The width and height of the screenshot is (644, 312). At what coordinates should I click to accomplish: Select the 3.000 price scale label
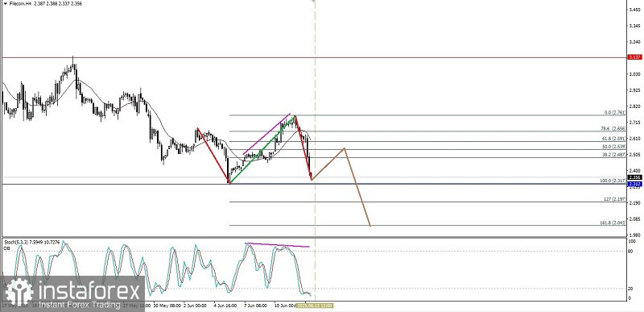(634, 74)
